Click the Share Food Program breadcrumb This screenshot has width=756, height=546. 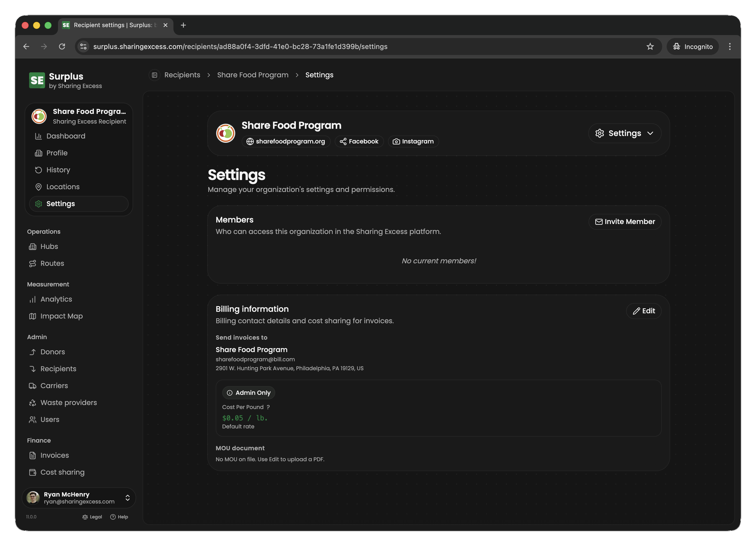(x=253, y=75)
